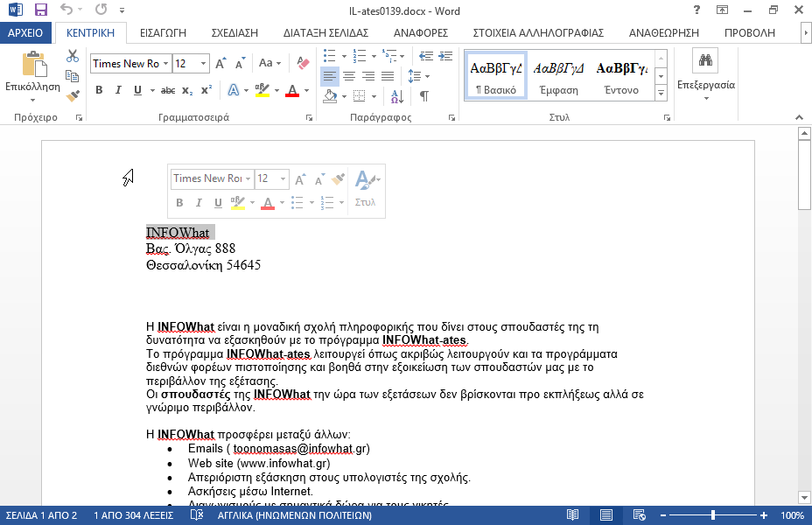Image resolution: width=812 pixels, height=525 pixels.
Task: Toggle Underline in the ribbon font group
Action: (x=137, y=90)
